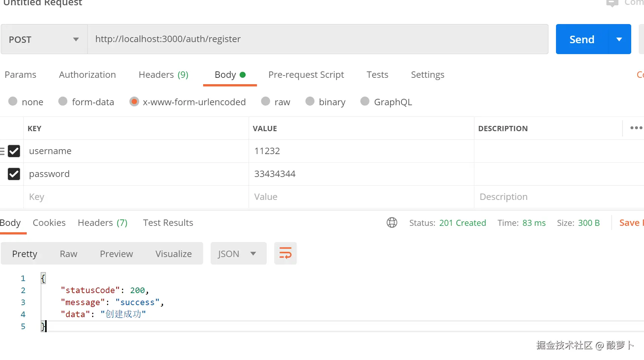The width and height of the screenshot is (644, 360).
Task: Click the 201 Created status text
Action: coord(462,223)
